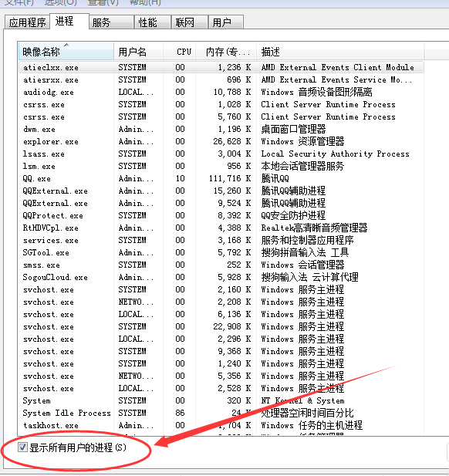Select svchost.exe using 2,160 K memory
The width and height of the screenshot is (449, 476).
tap(221, 289)
